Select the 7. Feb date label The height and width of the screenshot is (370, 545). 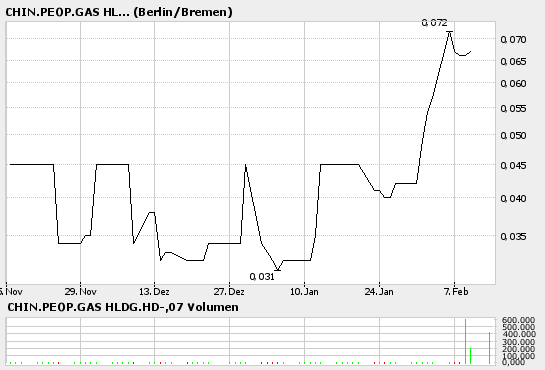[456, 292]
